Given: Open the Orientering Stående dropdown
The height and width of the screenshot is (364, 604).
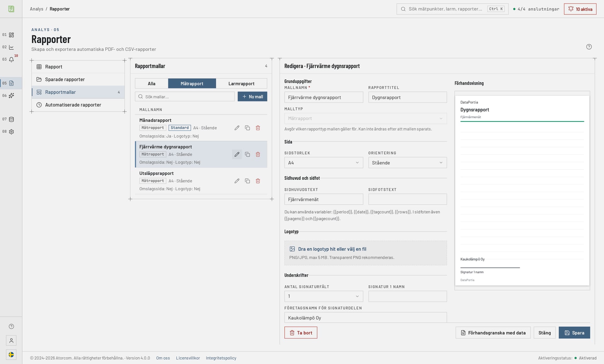Looking at the screenshot, I should [x=407, y=163].
